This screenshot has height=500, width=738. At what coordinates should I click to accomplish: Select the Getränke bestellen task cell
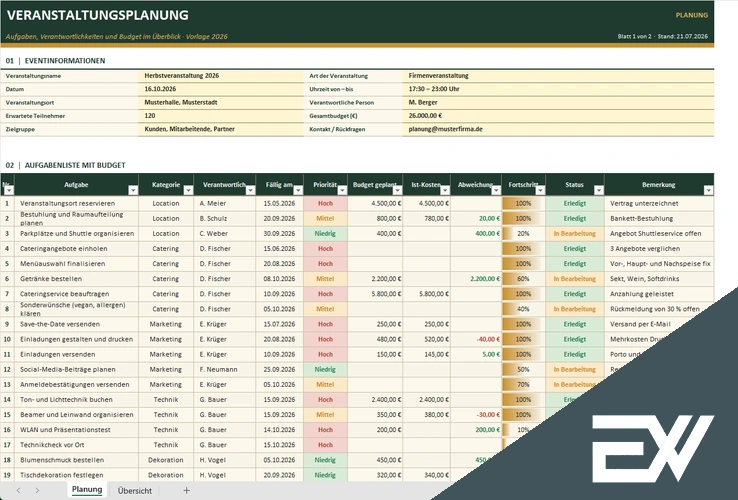[x=76, y=279]
